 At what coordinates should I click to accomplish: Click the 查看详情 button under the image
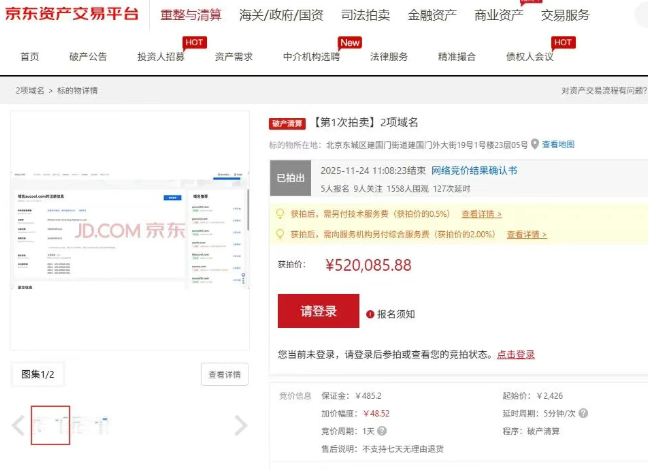(x=225, y=375)
